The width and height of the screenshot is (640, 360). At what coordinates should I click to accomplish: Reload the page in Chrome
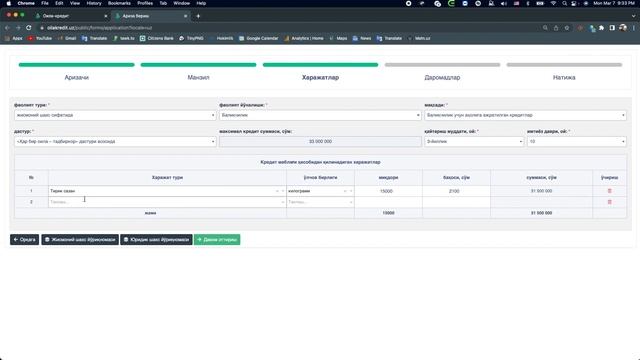[x=29, y=28]
